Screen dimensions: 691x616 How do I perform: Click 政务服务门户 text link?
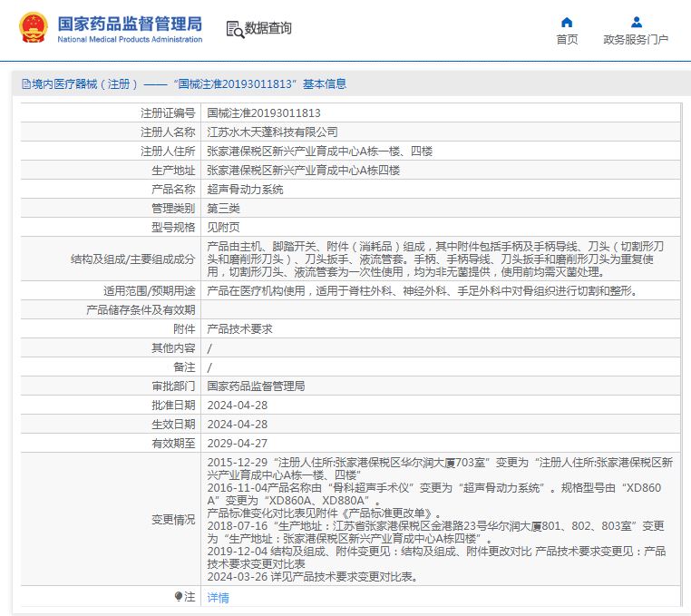[x=636, y=40]
